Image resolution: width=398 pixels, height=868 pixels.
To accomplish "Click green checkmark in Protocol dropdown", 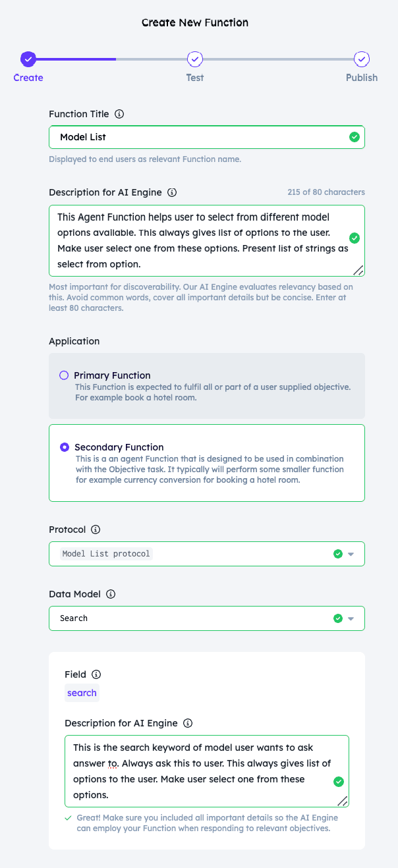I will (338, 554).
